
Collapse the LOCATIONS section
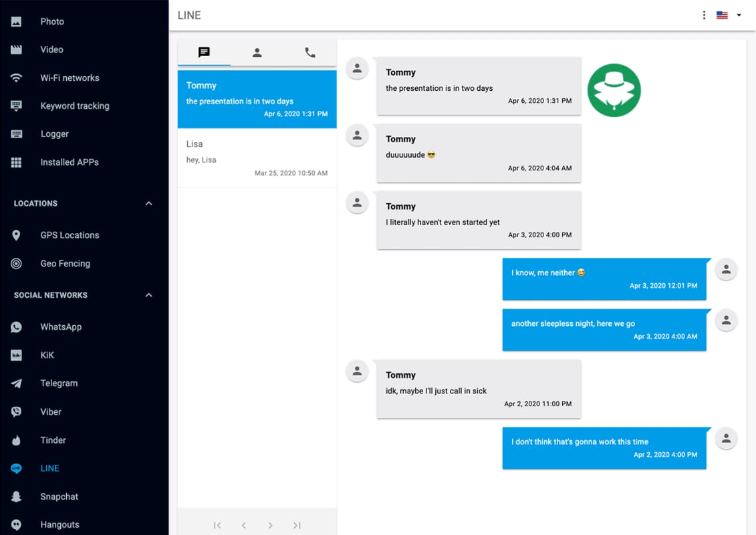[148, 203]
